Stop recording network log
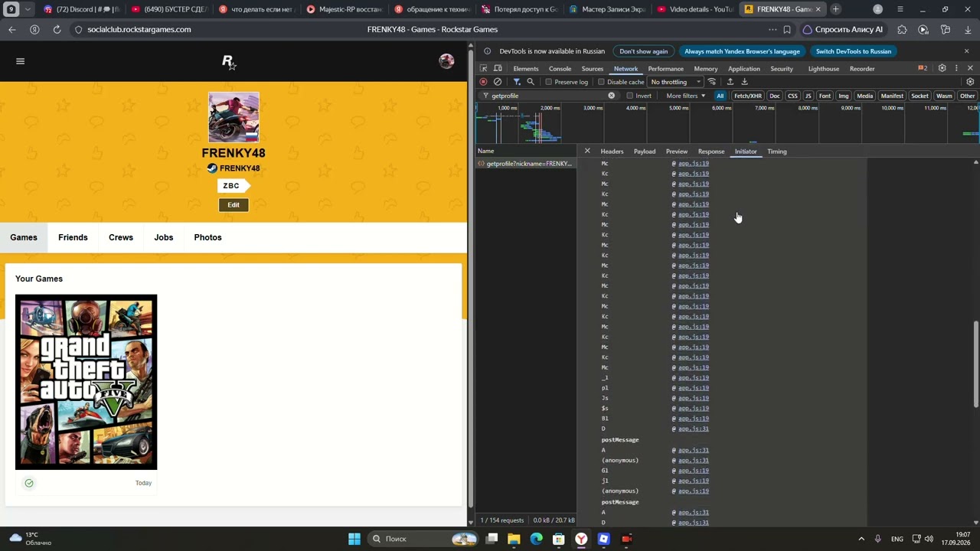 pos(483,82)
